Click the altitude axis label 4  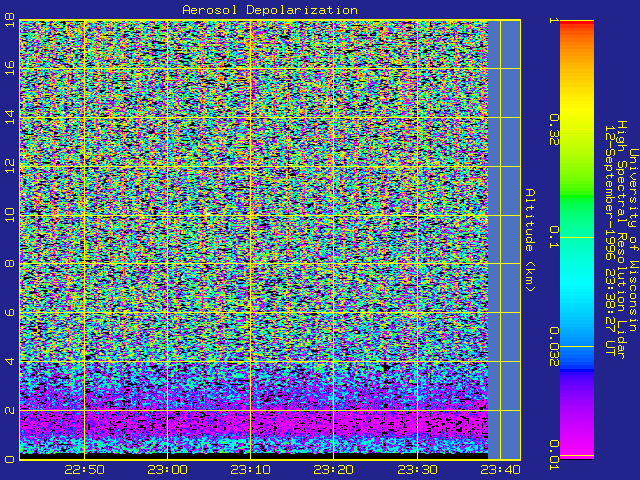pyautogui.click(x=9, y=361)
